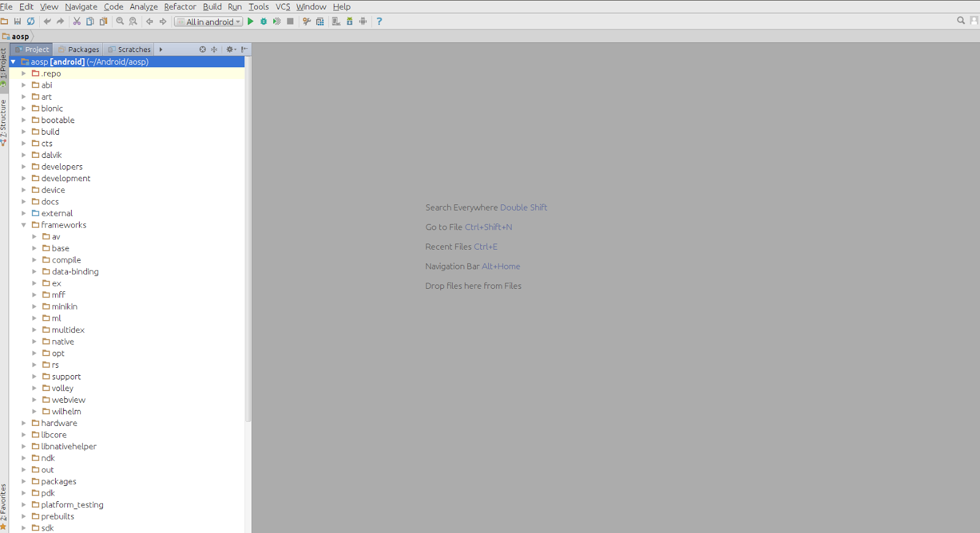Open Project Structure icon
980x533 pixels.
320,21
